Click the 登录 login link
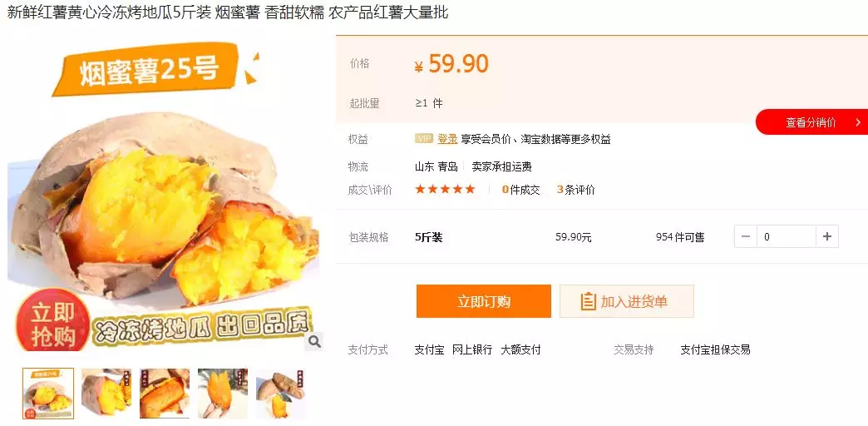The width and height of the screenshot is (868, 426). pos(447,139)
